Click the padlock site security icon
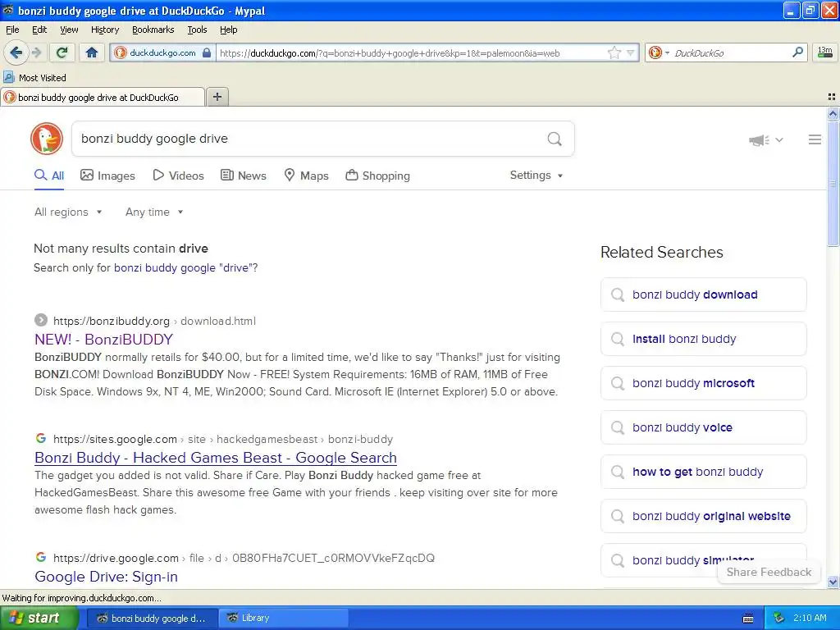The height and width of the screenshot is (630, 840). tap(207, 53)
